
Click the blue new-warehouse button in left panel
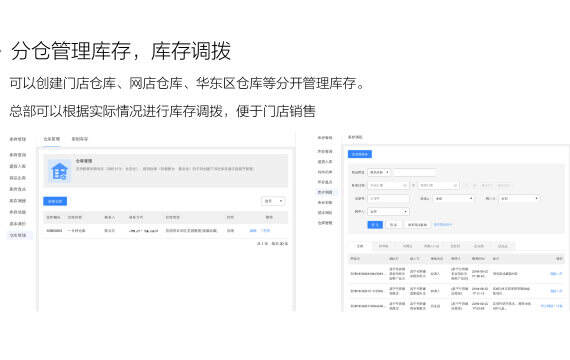point(55,201)
